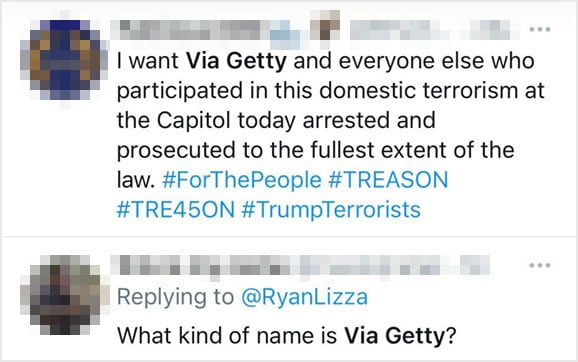Open the #TREASON hashtag

(x=388, y=180)
